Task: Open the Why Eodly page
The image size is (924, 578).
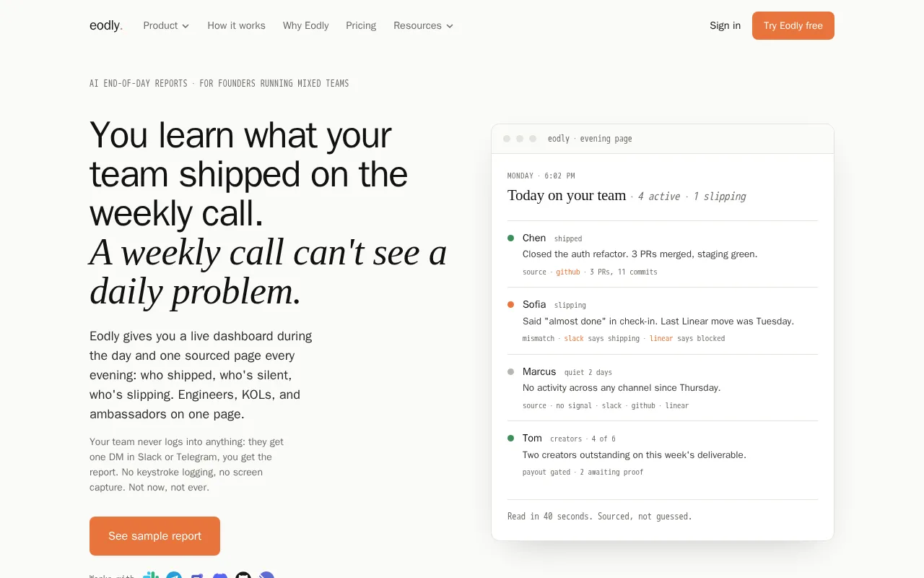Action: 305,25
